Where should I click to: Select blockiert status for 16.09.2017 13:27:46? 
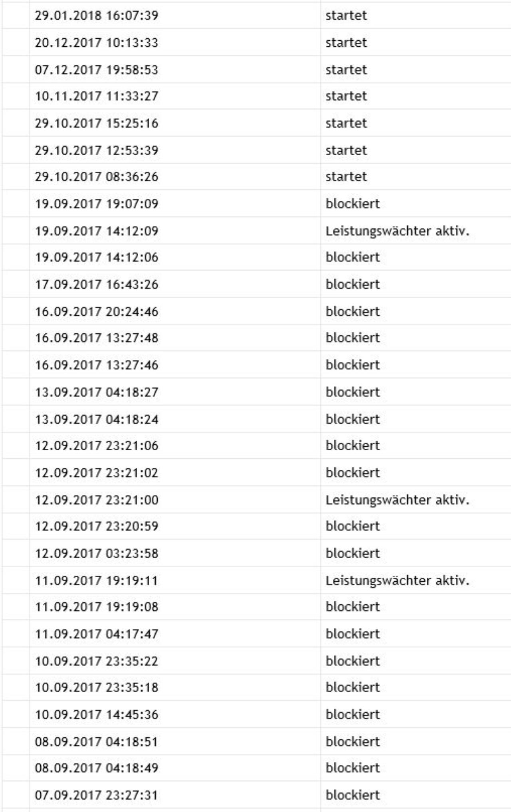pos(353,365)
